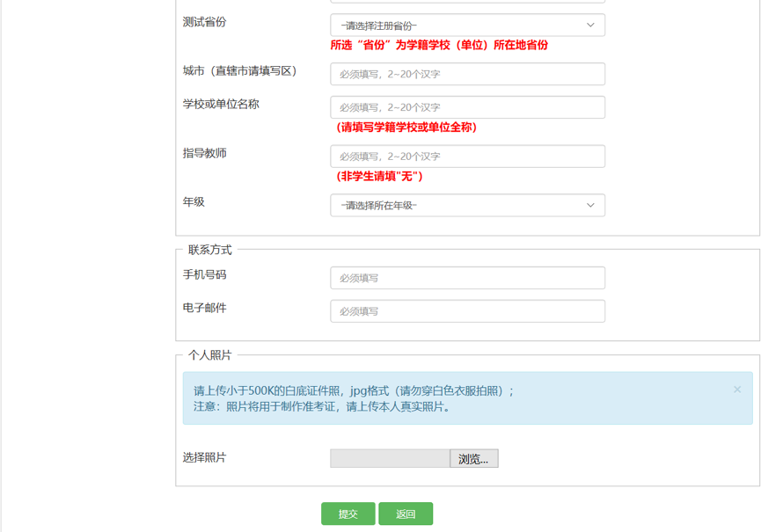Focus the 电子邮件 input field
This screenshot has width=761, height=532.
coord(467,311)
